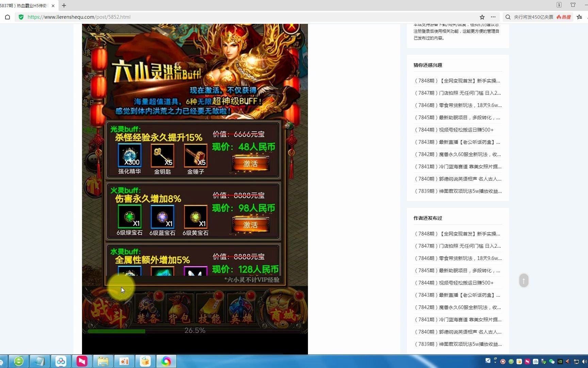
Task: Click the volume speaker icon in system tray
Action: 584,362
